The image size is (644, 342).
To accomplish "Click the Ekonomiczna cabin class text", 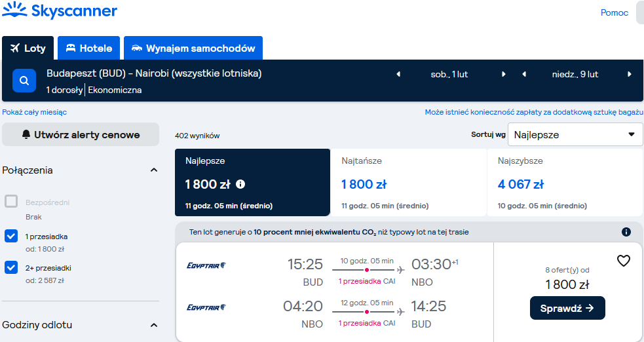I will (x=115, y=90).
